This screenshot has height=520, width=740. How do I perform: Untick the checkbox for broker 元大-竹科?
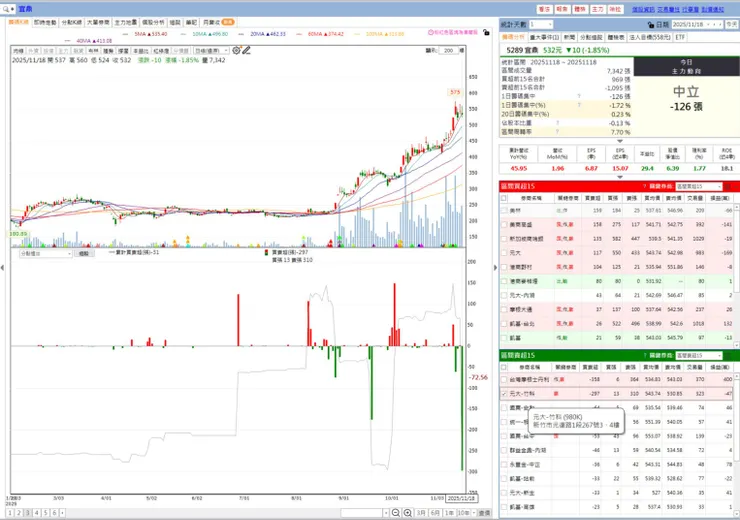click(504, 394)
